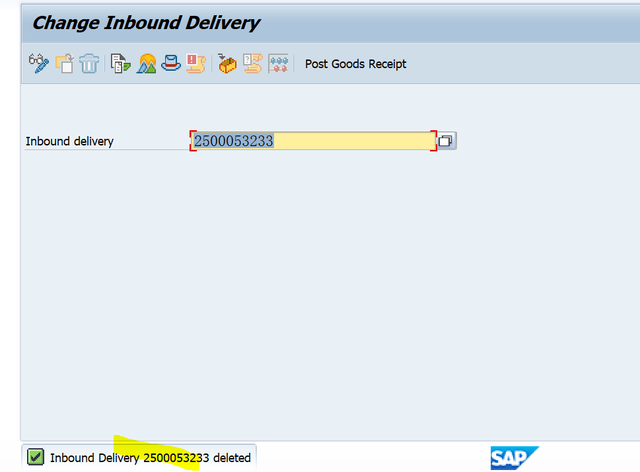Click the Post Goods Receipt button
This screenshot has width=640, height=472.
356,64
